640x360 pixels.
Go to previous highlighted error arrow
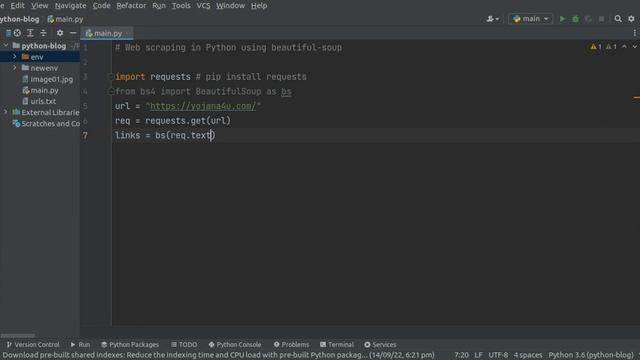pyautogui.click(x=624, y=47)
